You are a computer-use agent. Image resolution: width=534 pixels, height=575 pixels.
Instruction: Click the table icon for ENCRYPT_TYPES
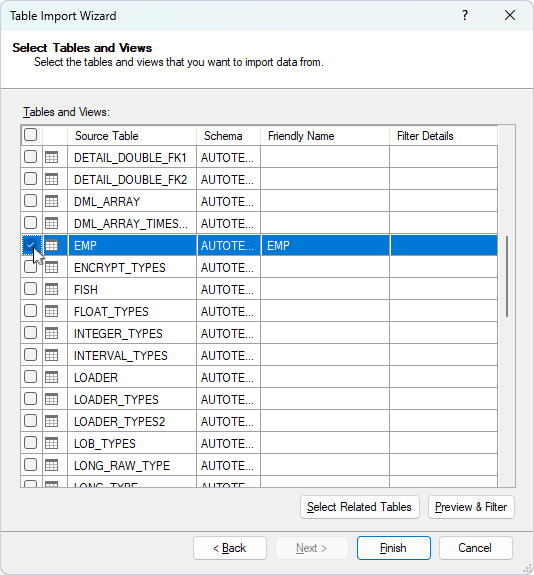(51, 267)
